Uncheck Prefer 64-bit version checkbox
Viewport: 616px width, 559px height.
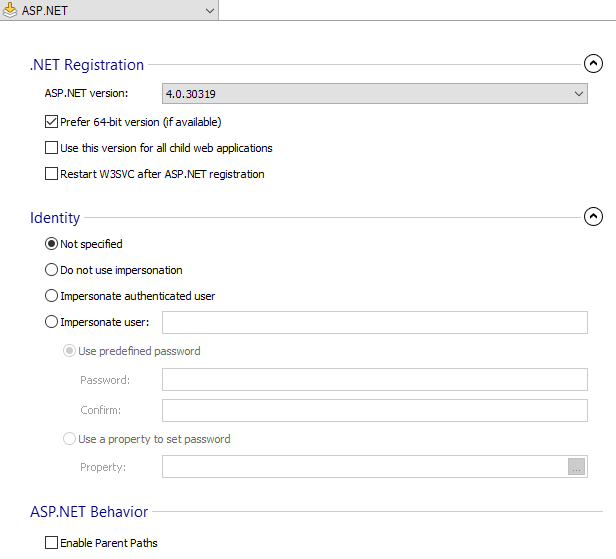pyautogui.click(x=51, y=122)
